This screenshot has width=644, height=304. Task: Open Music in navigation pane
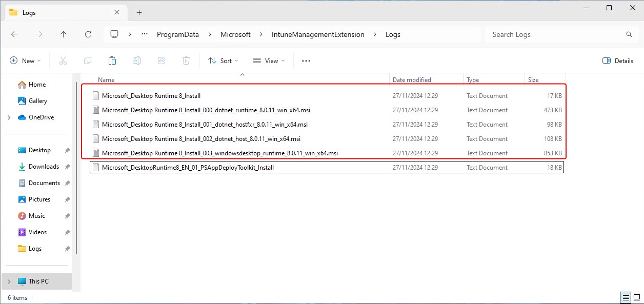[x=37, y=216]
